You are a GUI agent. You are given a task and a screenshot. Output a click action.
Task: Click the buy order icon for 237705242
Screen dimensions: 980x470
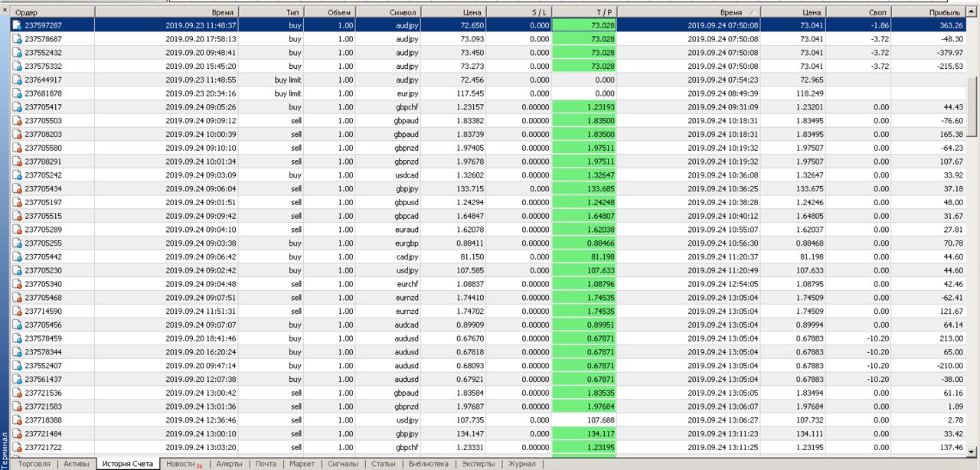(17, 175)
